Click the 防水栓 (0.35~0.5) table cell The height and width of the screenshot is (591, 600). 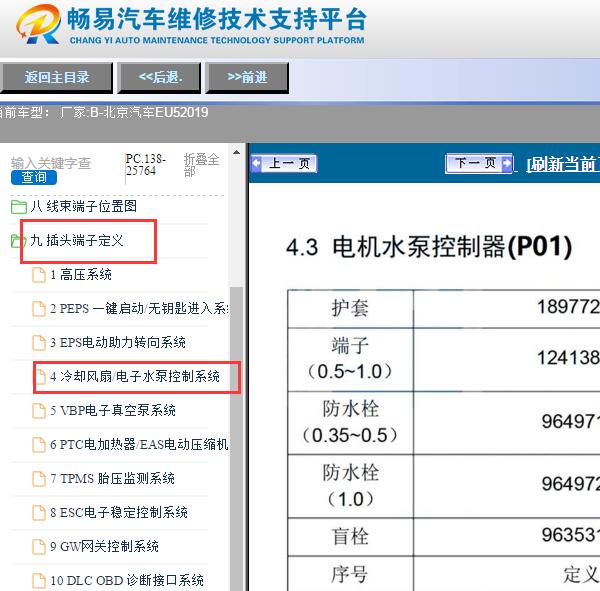[351, 423]
